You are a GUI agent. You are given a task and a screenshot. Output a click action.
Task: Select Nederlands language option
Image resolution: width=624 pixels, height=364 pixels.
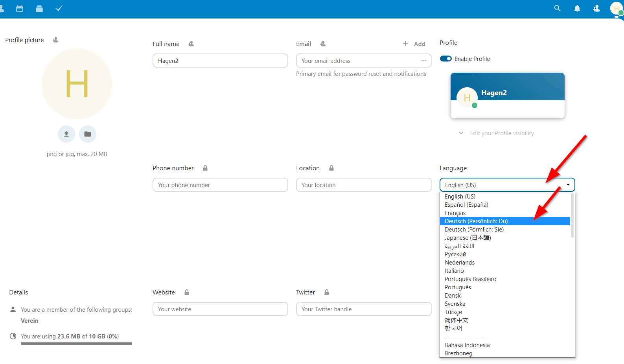(505, 263)
